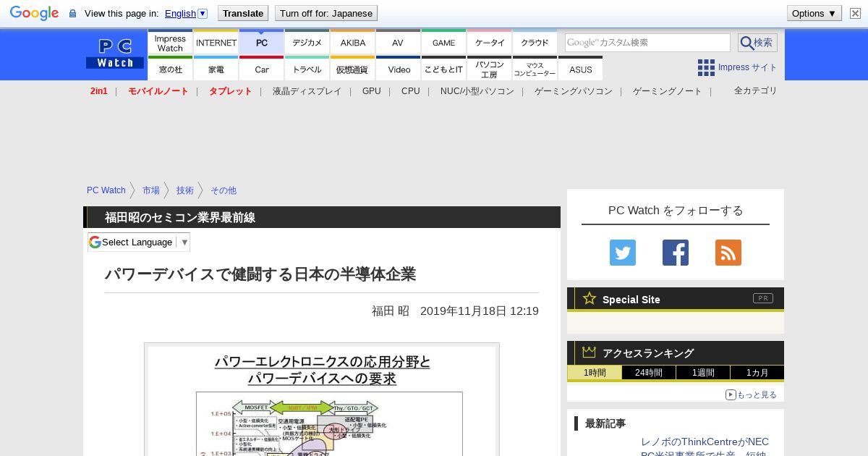This screenshot has height=456, width=868.
Task: Open the Video tab
Action: click(399, 68)
